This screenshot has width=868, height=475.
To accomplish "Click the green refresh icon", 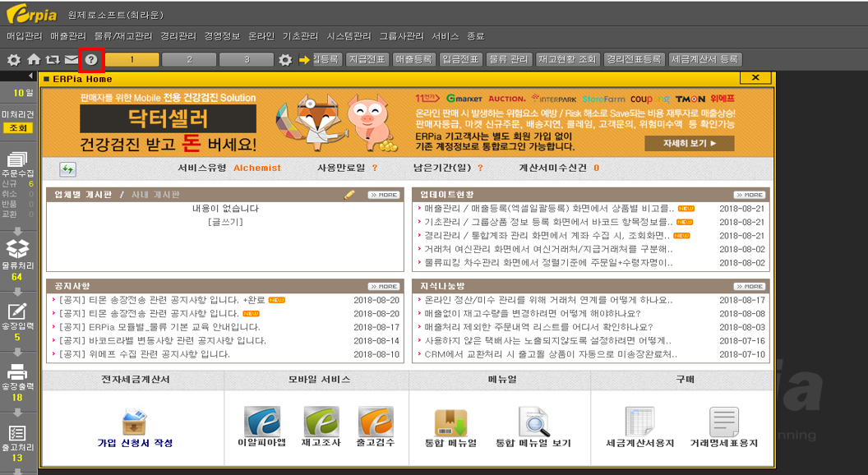I will [67, 168].
